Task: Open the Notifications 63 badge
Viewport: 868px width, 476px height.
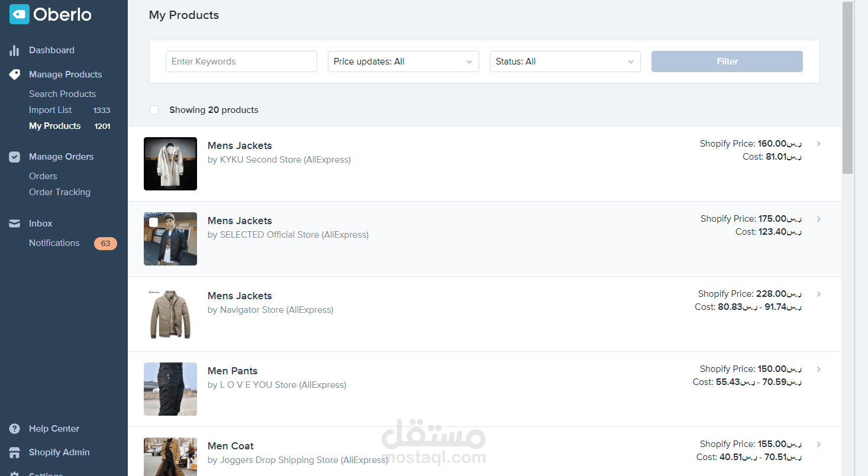Action: (x=105, y=243)
